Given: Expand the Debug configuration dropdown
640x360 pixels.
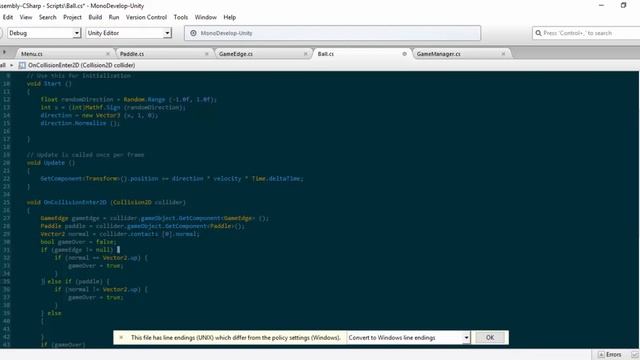Looking at the screenshot, I should click(76, 33).
